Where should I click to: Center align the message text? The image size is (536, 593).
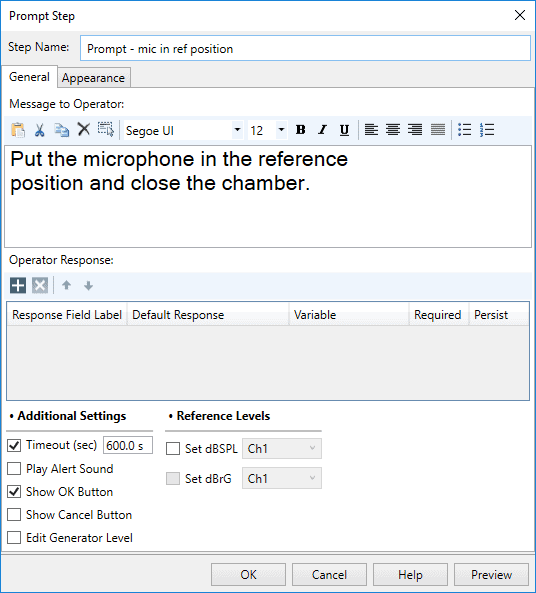pyautogui.click(x=393, y=130)
